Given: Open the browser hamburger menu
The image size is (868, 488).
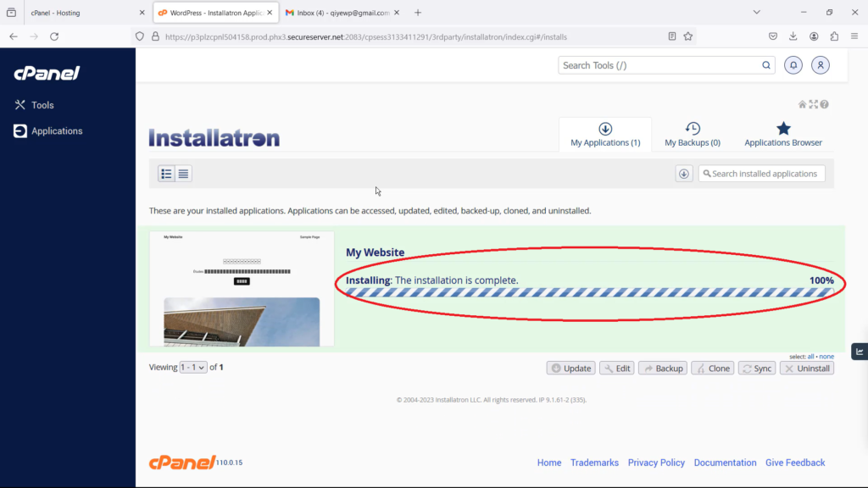Looking at the screenshot, I should click(854, 36).
